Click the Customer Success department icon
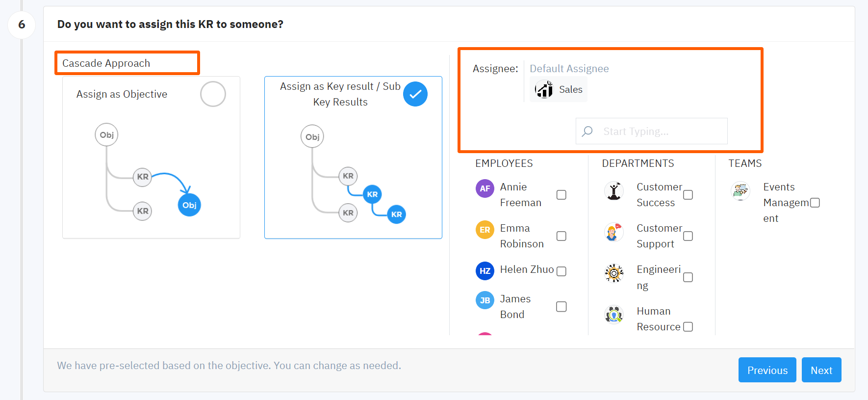Viewport: 868px width, 400px height. [x=613, y=191]
